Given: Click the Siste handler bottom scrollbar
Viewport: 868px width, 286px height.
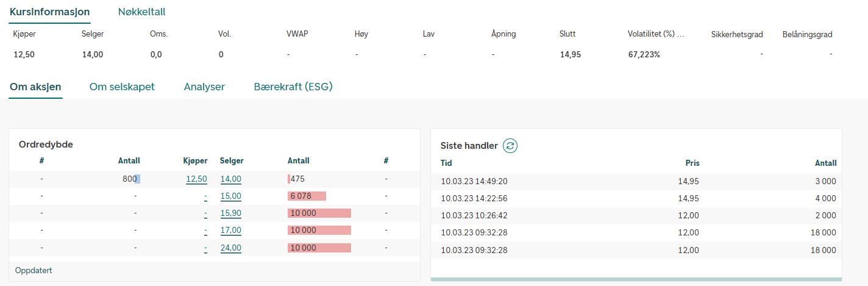Looking at the screenshot, I should coord(636,279).
